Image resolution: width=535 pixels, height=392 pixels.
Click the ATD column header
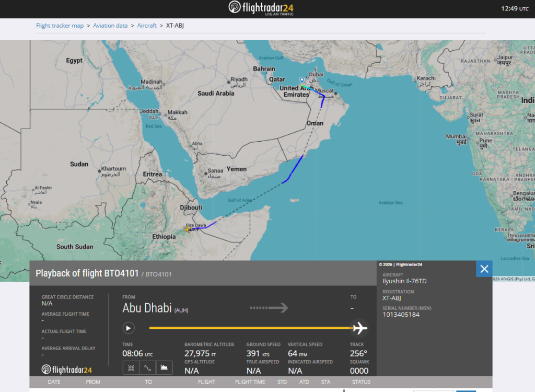click(x=304, y=382)
